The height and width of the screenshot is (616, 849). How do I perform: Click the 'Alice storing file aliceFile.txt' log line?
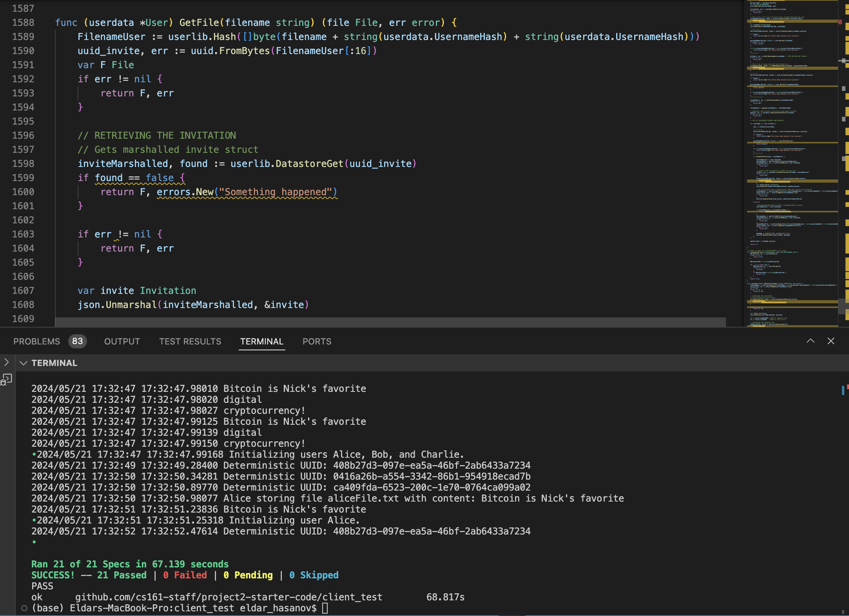[328, 498]
